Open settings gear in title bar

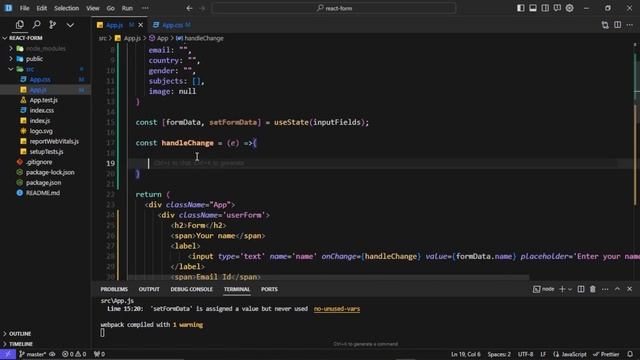pos(569,8)
